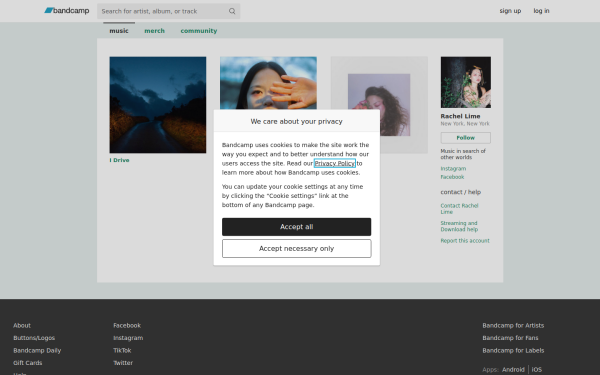Open Bandcamp for Artists
Viewport: 600px width, 375px height.
click(x=513, y=325)
